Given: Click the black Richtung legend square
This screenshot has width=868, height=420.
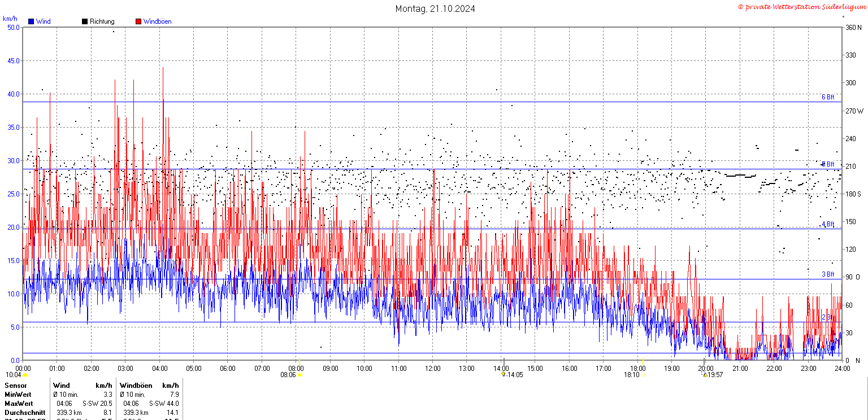Looking at the screenshot, I should (85, 21).
